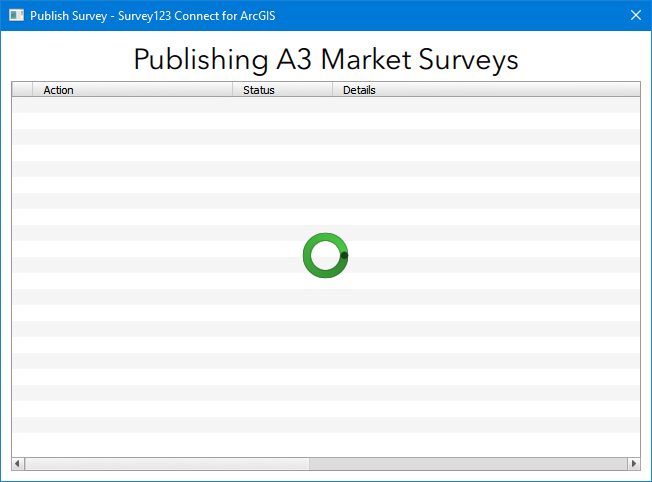Click the Survey123 Connect app icon in title bar
The width and height of the screenshot is (652, 482).
pos(16,15)
